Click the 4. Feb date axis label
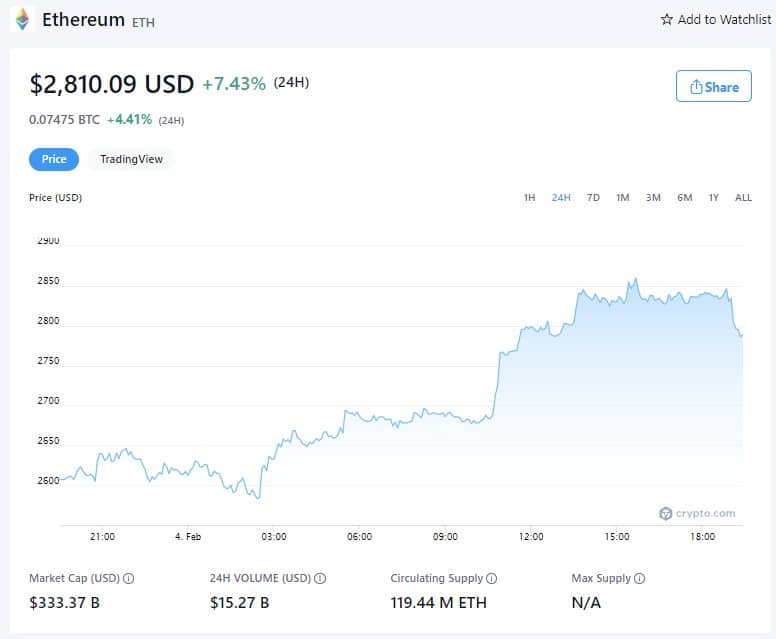 pos(188,537)
